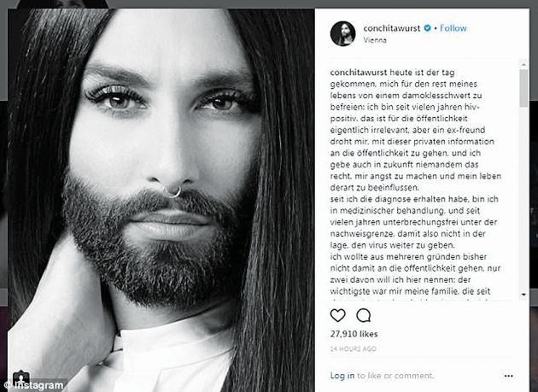This screenshot has width=538, height=392.
Task: Like the post with the heart icon
Action: click(337, 315)
